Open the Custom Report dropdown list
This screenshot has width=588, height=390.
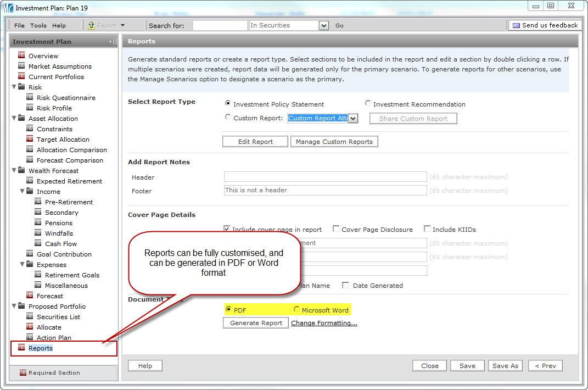(x=353, y=118)
